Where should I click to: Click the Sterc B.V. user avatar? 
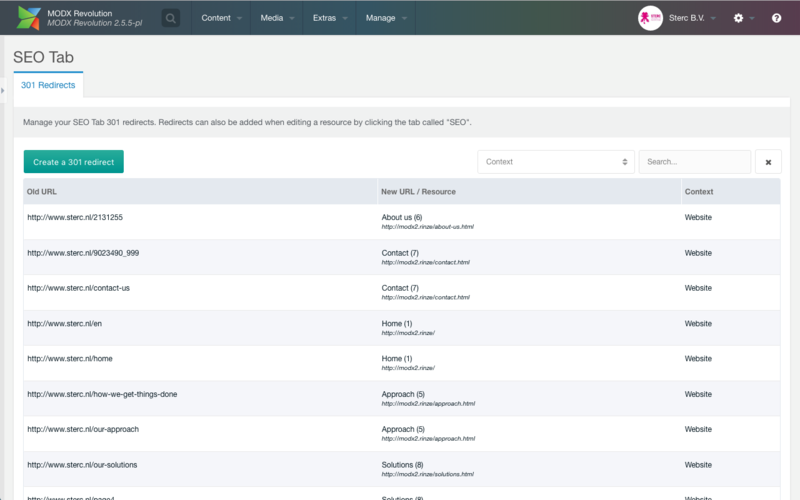tap(650, 18)
